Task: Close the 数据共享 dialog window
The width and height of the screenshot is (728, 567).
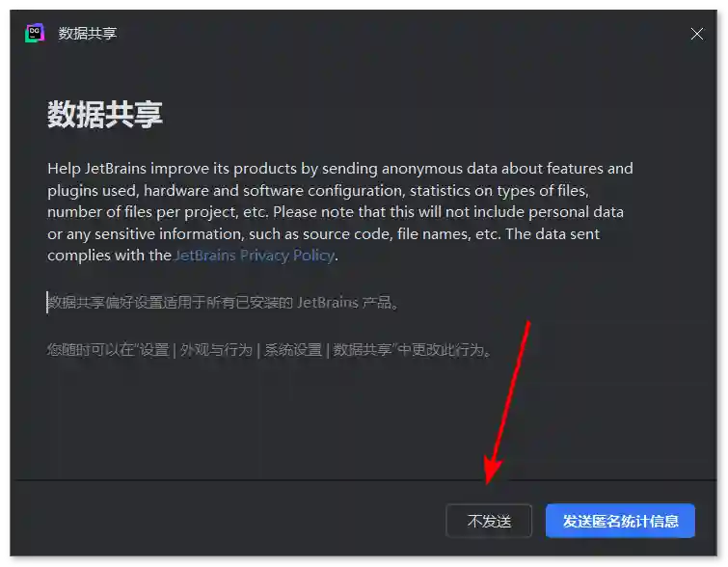Action: click(697, 34)
